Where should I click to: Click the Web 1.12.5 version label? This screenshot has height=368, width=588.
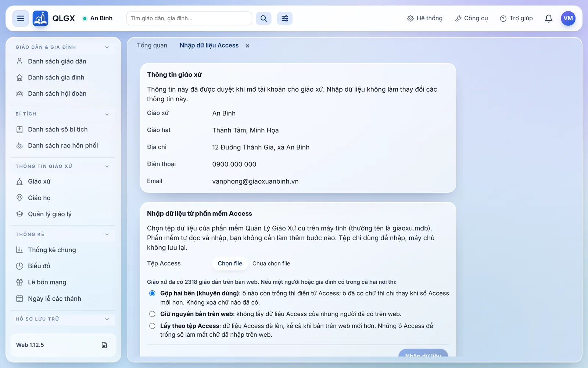coord(30,345)
